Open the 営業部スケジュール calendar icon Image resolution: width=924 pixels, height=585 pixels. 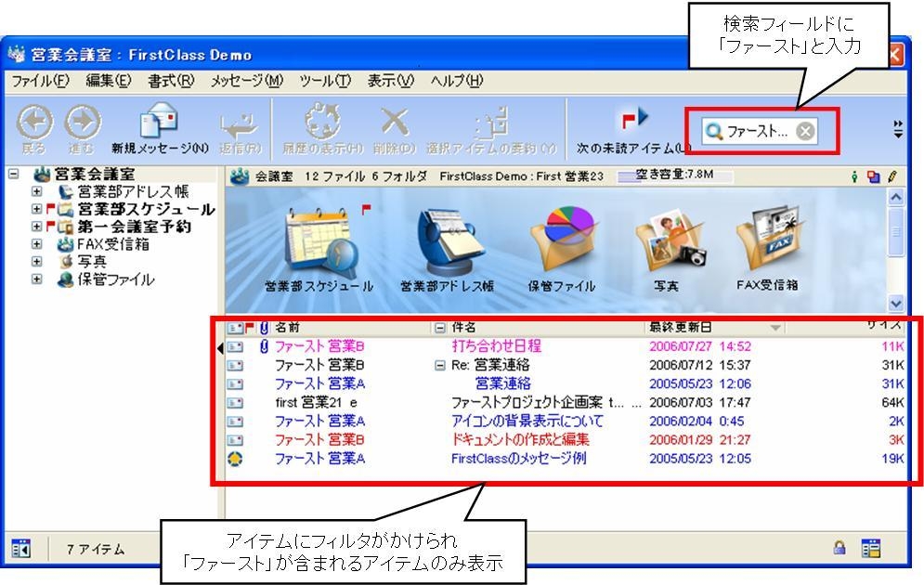coord(321,242)
